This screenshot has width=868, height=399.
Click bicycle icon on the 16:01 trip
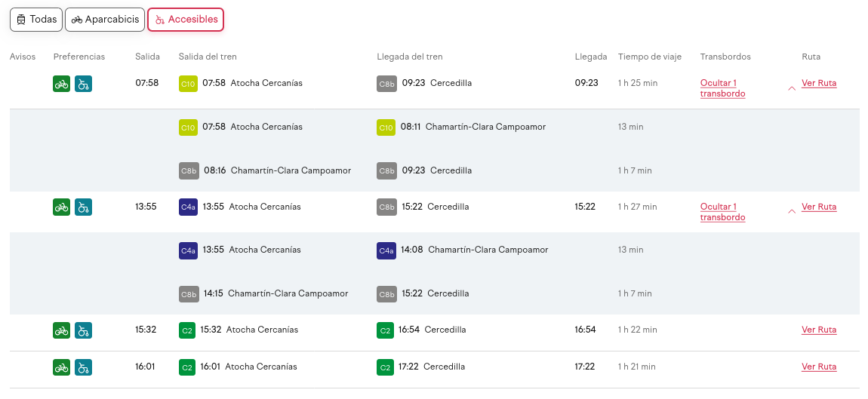pos(62,367)
